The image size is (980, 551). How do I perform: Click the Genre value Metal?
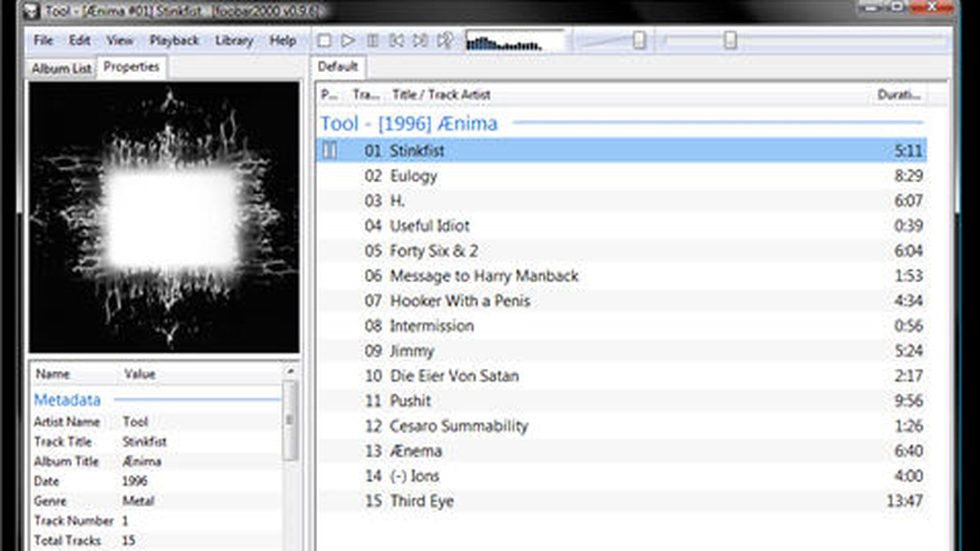pos(138,501)
